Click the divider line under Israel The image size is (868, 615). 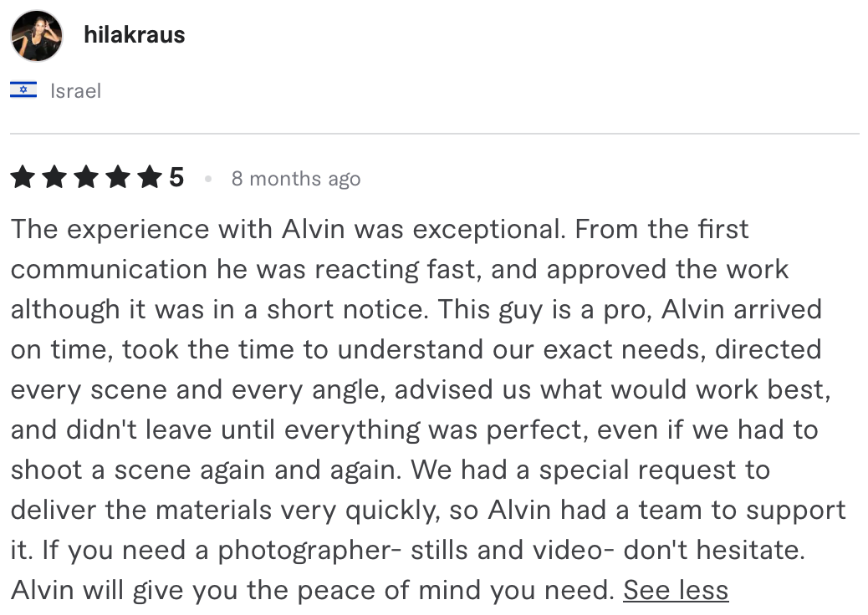point(435,134)
